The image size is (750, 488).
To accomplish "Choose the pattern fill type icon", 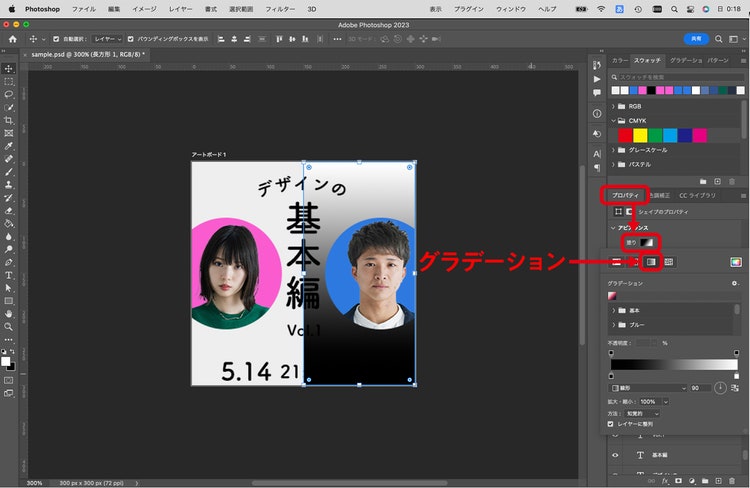I will 669,262.
